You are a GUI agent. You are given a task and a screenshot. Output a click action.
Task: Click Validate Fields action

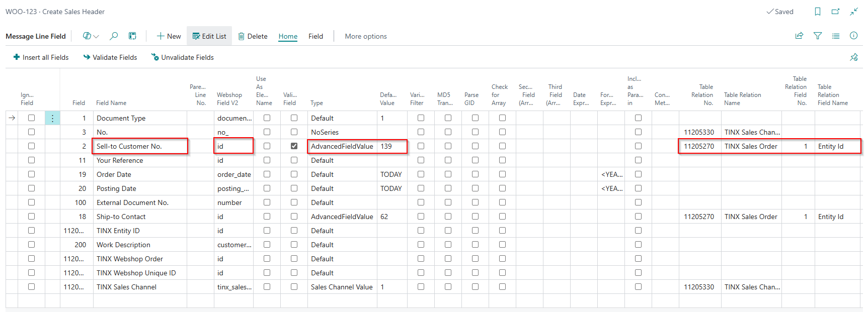110,57
